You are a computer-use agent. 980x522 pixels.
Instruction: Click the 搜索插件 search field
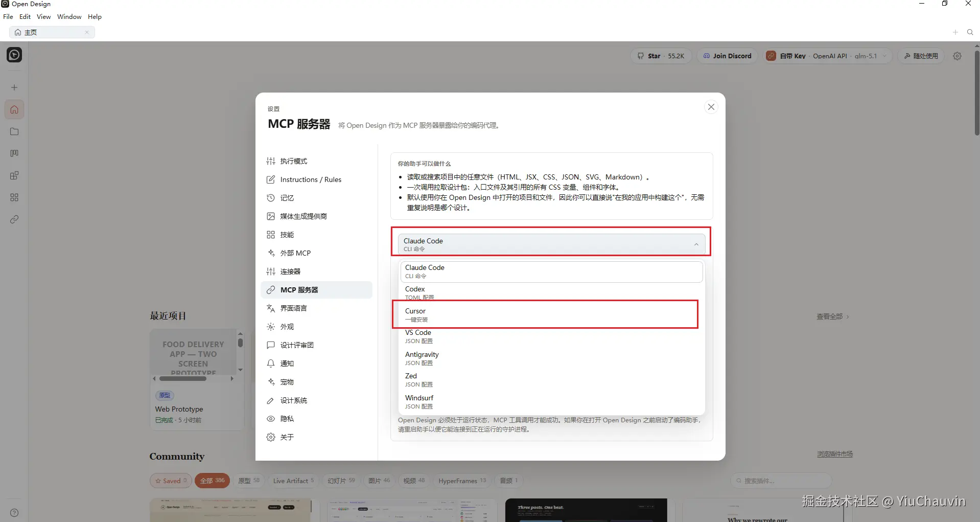(x=781, y=481)
